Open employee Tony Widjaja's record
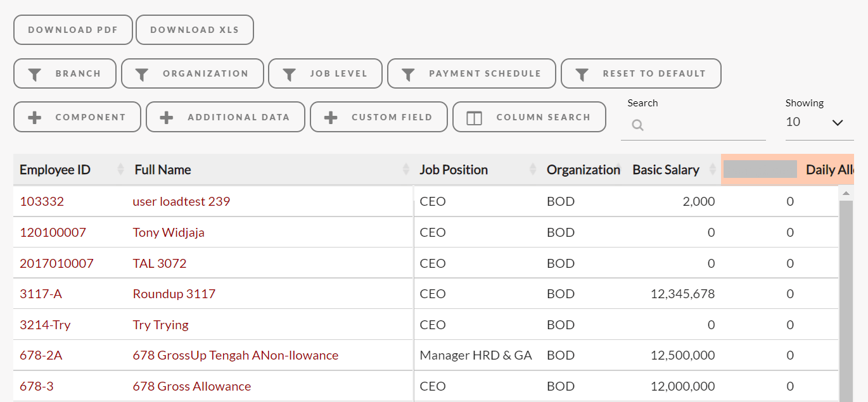Image resolution: width=868 pixels, height=402 pixels. pyautogui.click(x=169, y=232)
